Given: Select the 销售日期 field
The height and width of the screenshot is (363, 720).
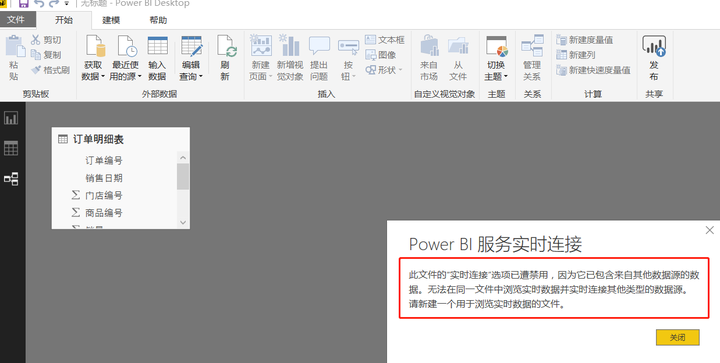Looking at the screenshot, I should tap(104, 178).
